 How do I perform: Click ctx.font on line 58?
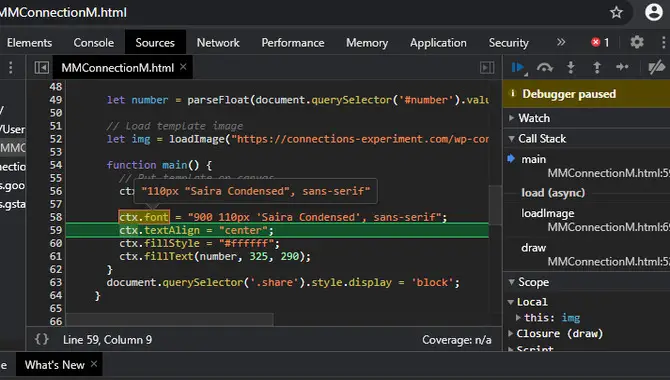144,217
